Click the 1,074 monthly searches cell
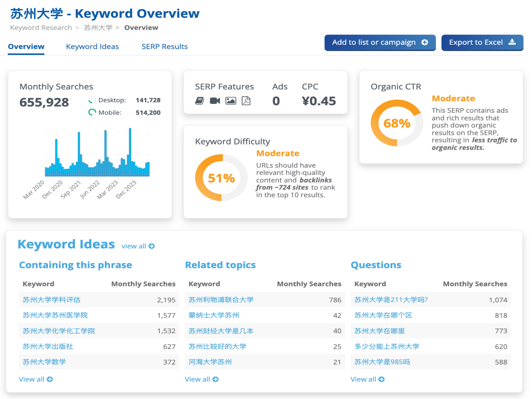Screen dimensions: 532x399 (498, 300)
